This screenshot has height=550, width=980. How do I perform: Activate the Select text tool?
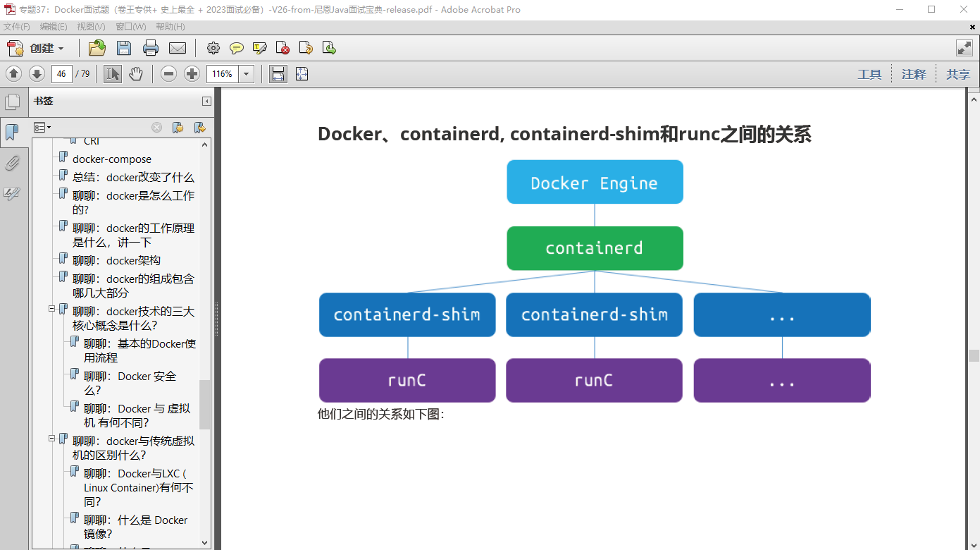tap(113, 73)
